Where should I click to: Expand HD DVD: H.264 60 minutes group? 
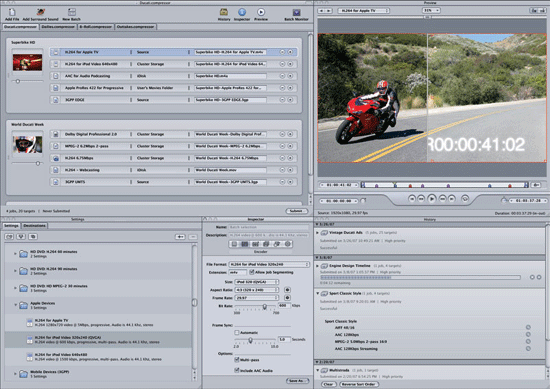[15, 253]
